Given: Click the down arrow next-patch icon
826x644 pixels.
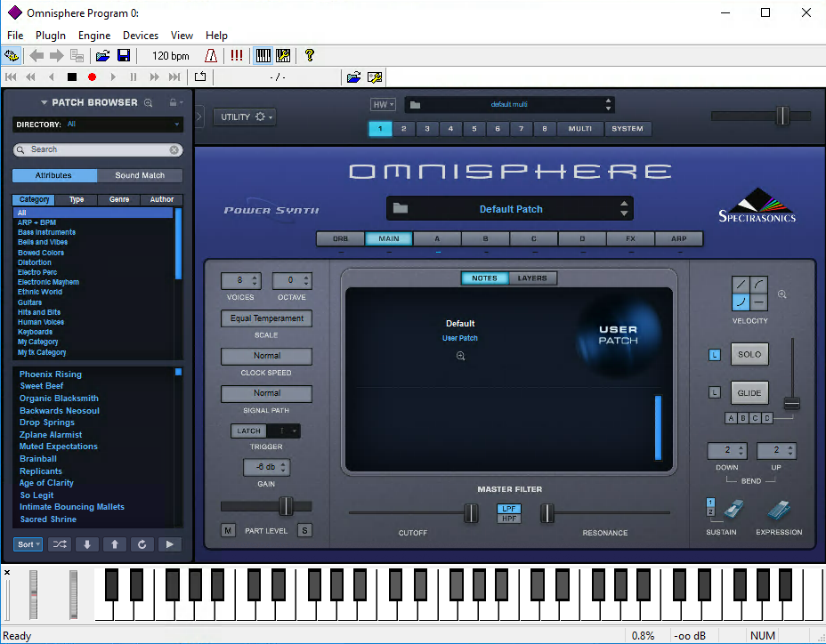Looking at the screenshot, I should click(x=87, y=544).
